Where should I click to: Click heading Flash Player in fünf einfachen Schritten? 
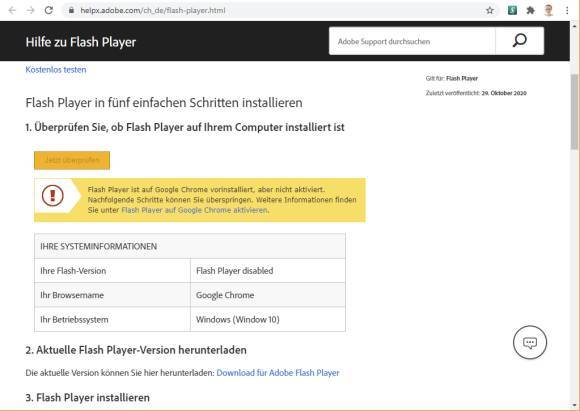click(164, 102)
